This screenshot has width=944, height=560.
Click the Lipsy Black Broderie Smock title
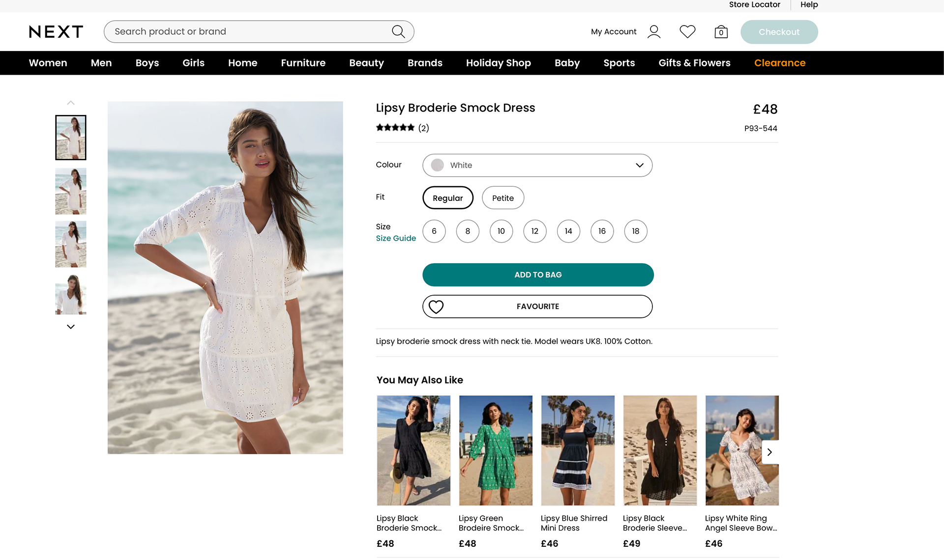(409, 523)
